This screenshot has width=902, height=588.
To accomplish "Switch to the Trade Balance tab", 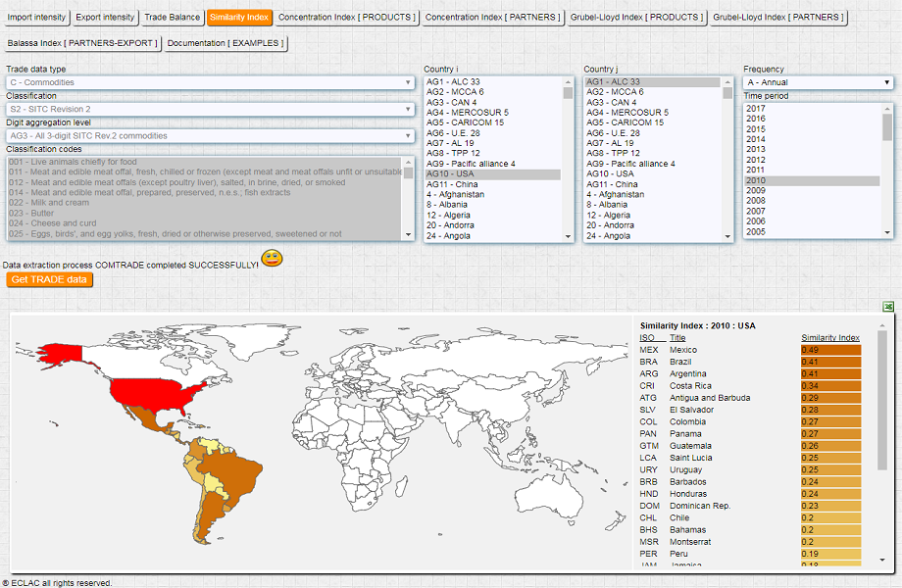I will (172, 18).
